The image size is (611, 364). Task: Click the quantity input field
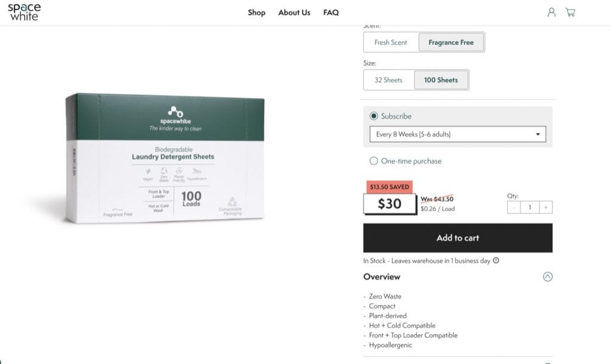click(529, 207)
